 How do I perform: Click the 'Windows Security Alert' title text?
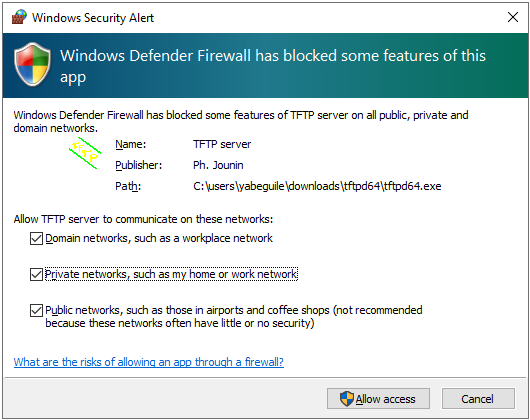(x=93, y=18)
